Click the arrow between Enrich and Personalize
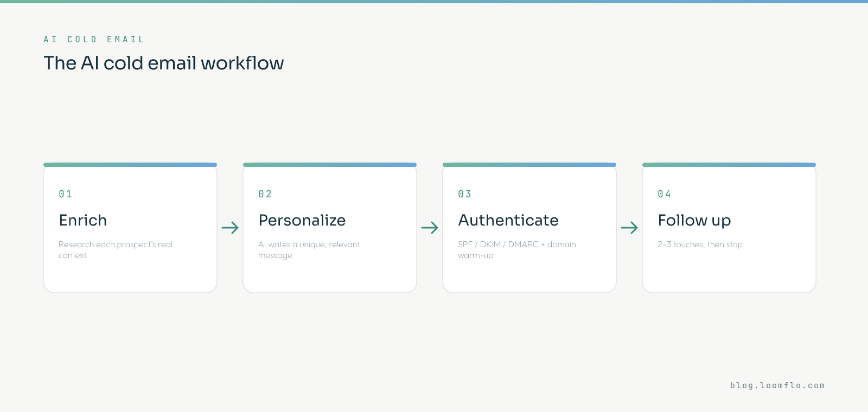The height and width of the screenshot is (412, 868). (x=230, y=228)
